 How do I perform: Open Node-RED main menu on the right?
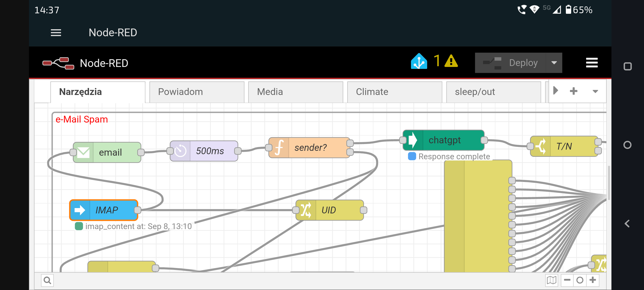click(x=591, y=63)
